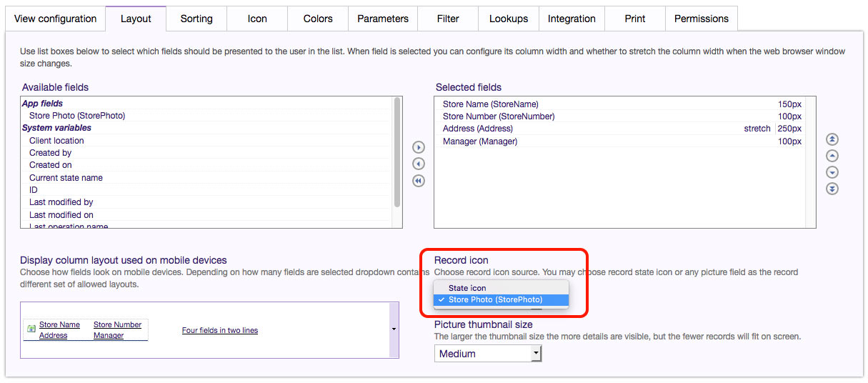
Task: Select Store Photo (StorePhoto) dropdown option
Action: click(495, 299)
